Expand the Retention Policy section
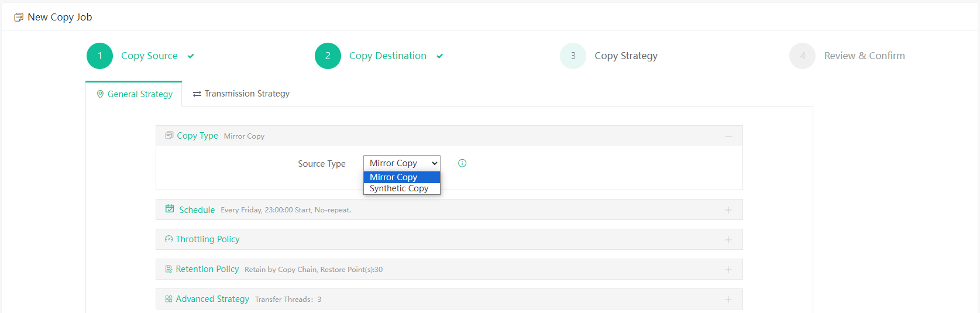980x313 pixels. pyautogui.click(x=728, y=270)
